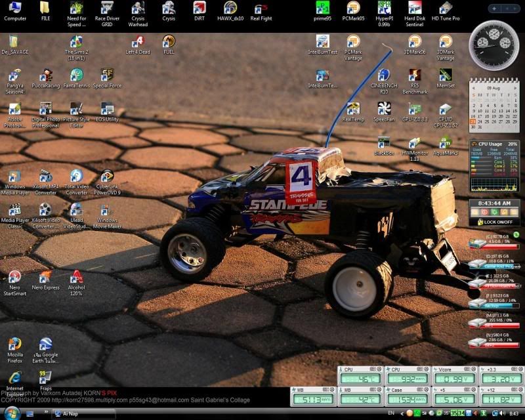Close the Vcore voltage sensor gadget
This screenshot has height=420, width=525.
[x=475, y=369]
